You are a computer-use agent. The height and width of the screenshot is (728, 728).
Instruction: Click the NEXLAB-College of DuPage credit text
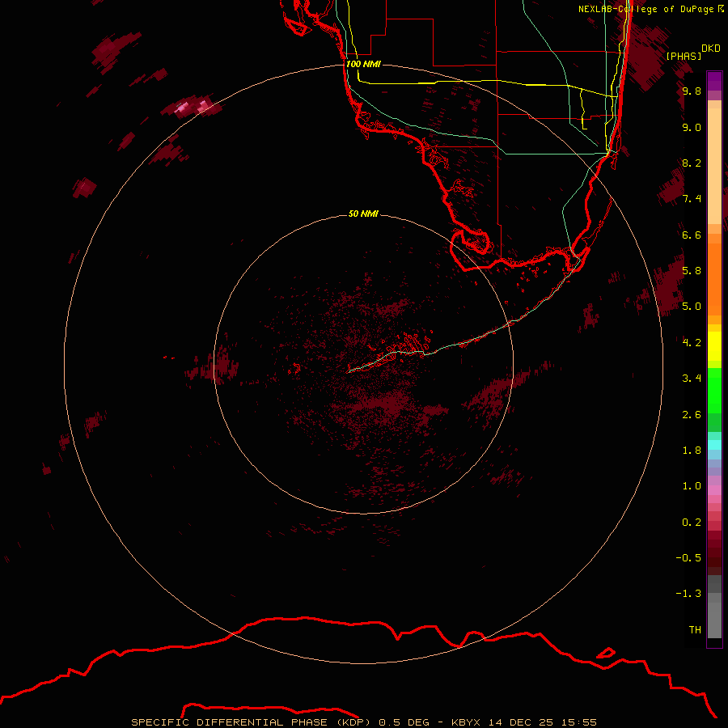[x=650, y=9]
